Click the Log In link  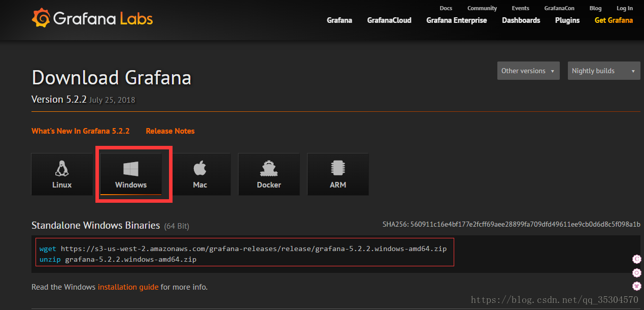point(625,8)
